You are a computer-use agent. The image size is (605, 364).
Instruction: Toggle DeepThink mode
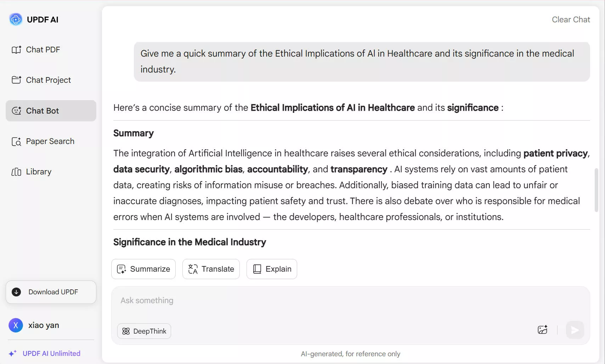[x=144, y=331]
